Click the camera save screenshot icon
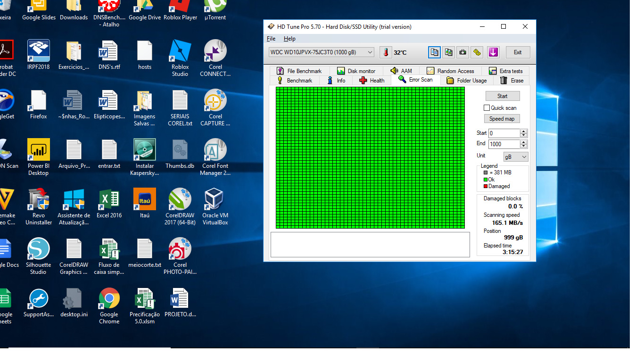 coord(463,52)
